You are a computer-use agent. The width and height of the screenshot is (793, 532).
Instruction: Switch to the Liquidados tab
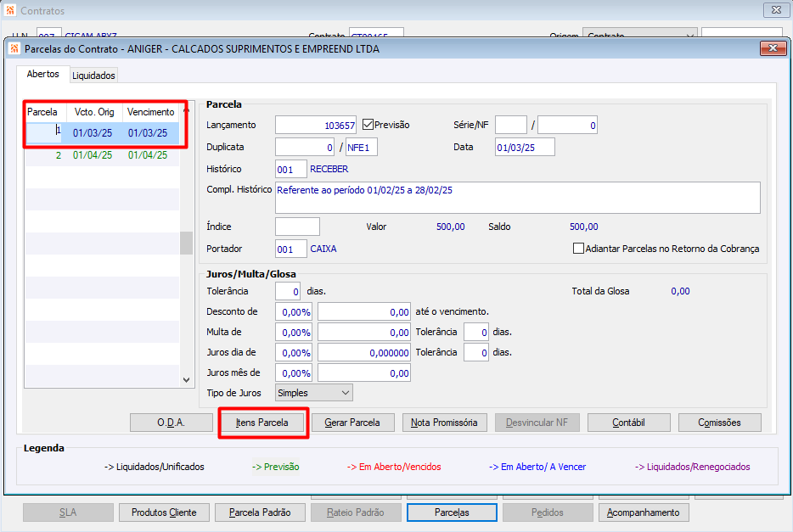(93, 76)
